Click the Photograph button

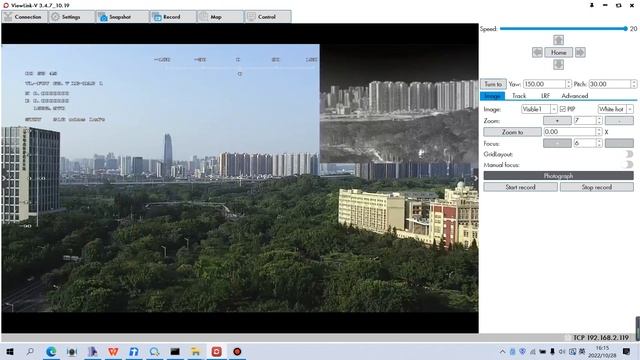[558, 176]
